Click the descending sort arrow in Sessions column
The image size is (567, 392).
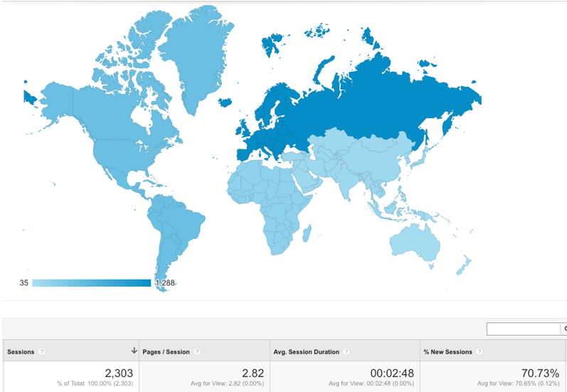tap(134, 351)
